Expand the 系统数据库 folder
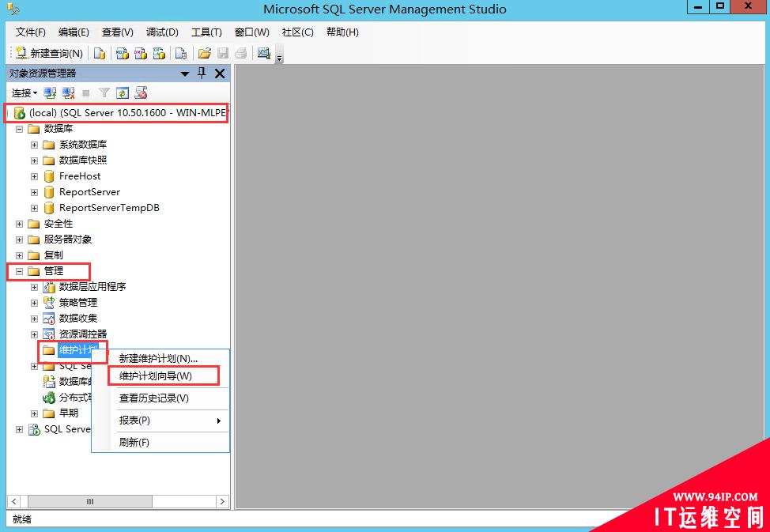Viewport: 770px width, 532px height. 34,145
